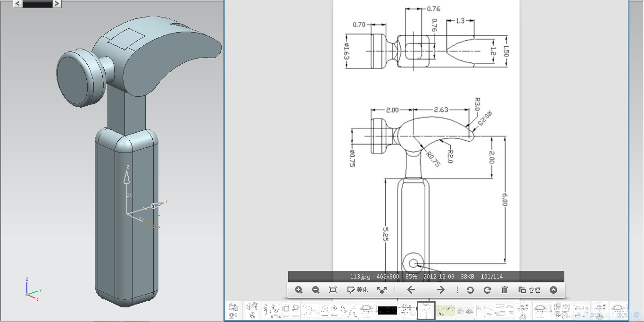The image size is (644, 322).
Task: Select the black-background thumbnail
Action: (387, 310)
